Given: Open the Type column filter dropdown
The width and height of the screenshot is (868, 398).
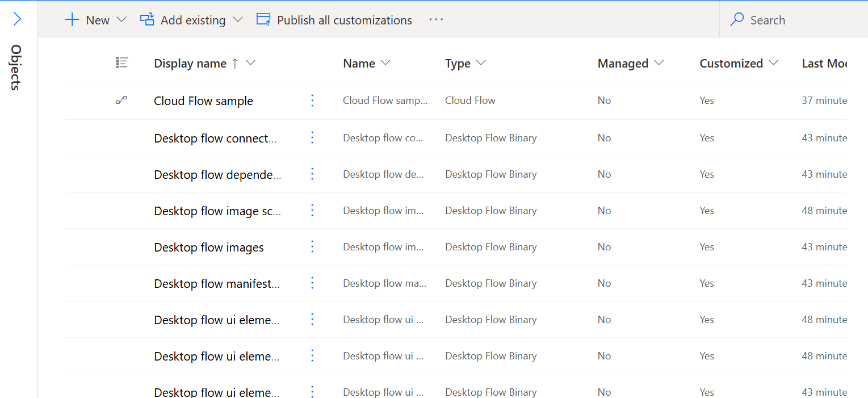Looking at the screenshot, I should pyautogui.click(x=482, y=63).
